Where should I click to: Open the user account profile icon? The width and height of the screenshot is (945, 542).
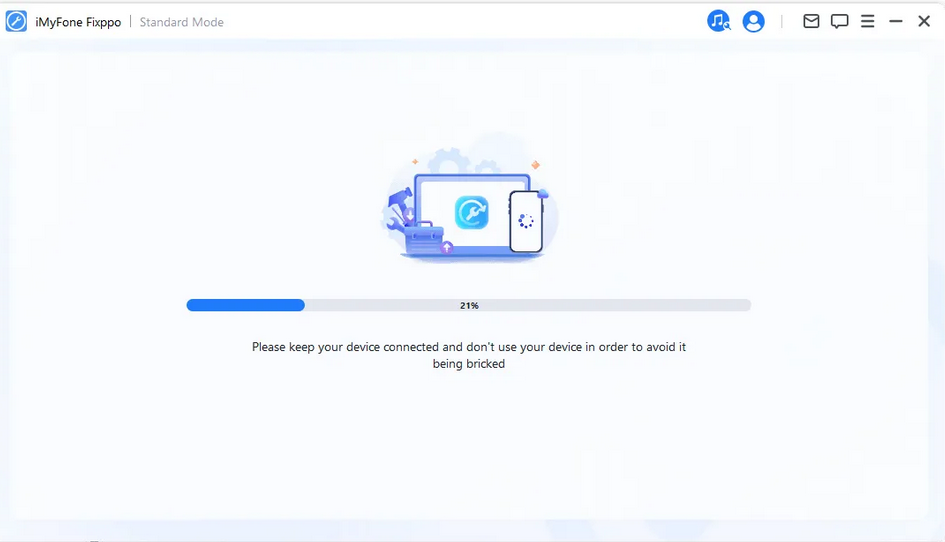(x=753, y=22)
